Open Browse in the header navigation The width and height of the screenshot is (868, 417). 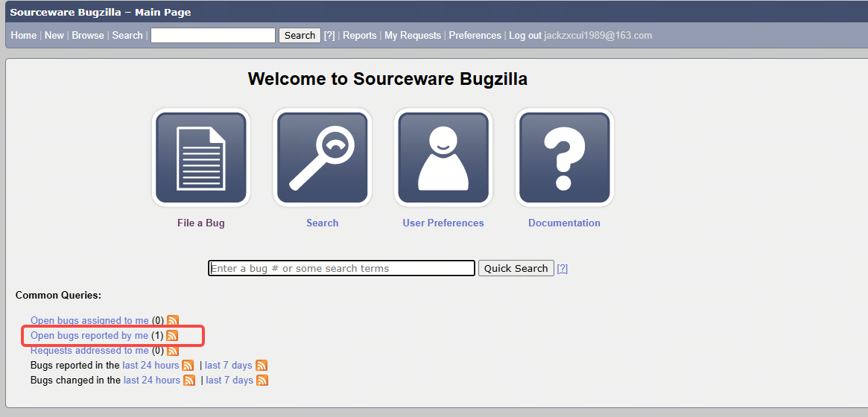88,36
